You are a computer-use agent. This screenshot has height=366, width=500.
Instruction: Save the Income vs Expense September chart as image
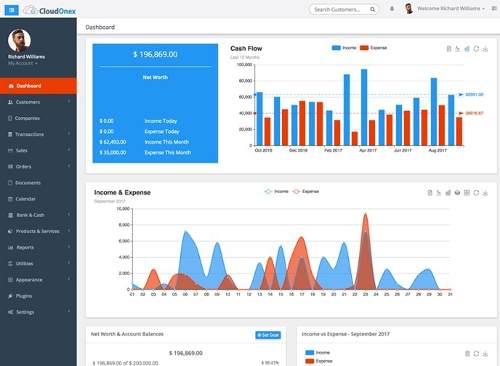click(485, 354)
